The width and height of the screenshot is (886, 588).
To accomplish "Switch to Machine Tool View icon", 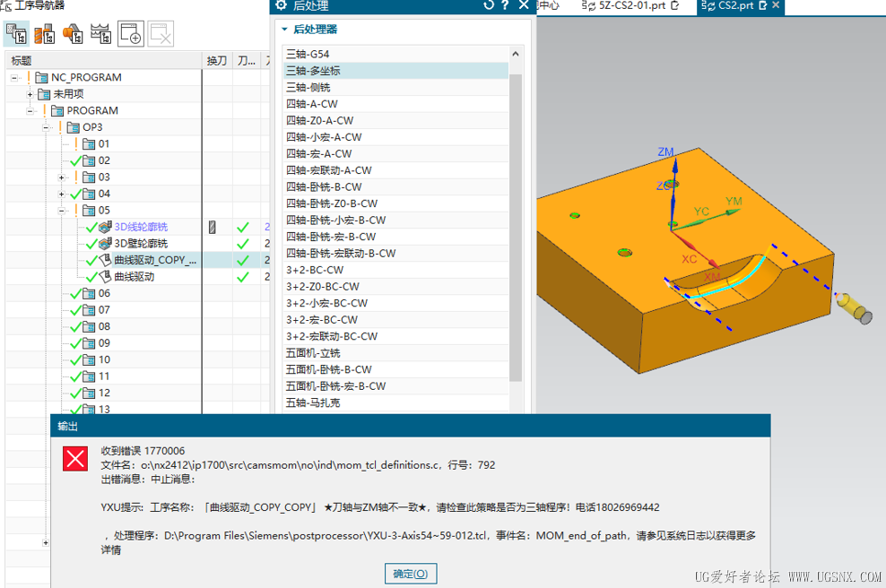I will click(x=44, y=34).
